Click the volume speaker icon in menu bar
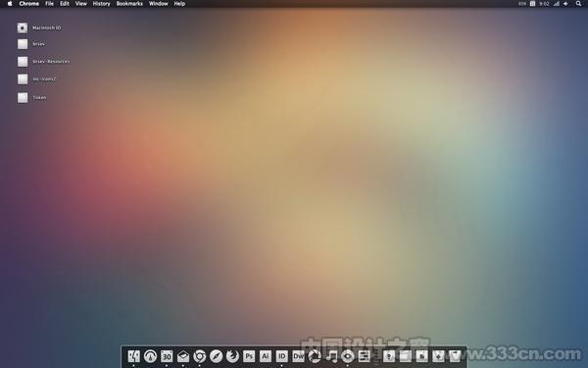The width and height of the screenshot is (588, 368). [565, 4]
